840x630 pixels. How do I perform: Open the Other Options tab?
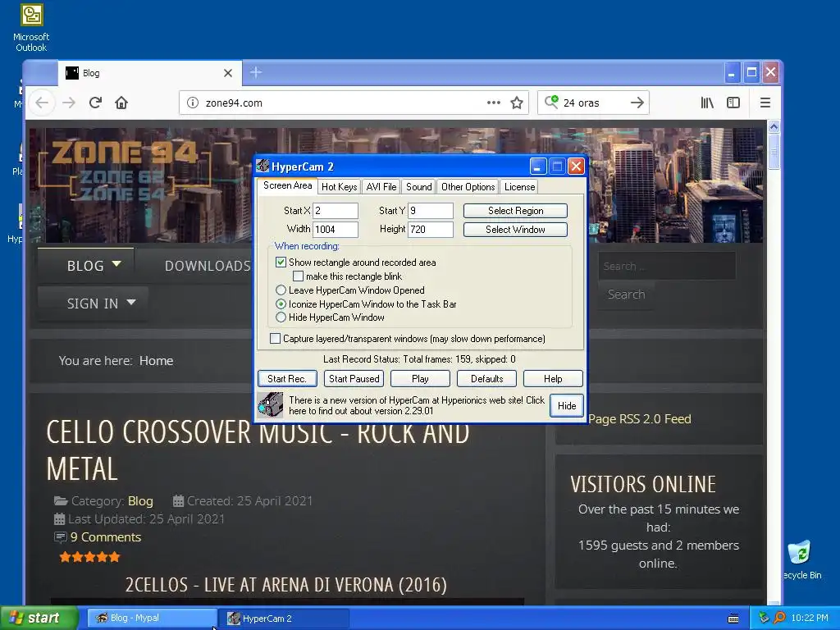click(x=468, y=186)
